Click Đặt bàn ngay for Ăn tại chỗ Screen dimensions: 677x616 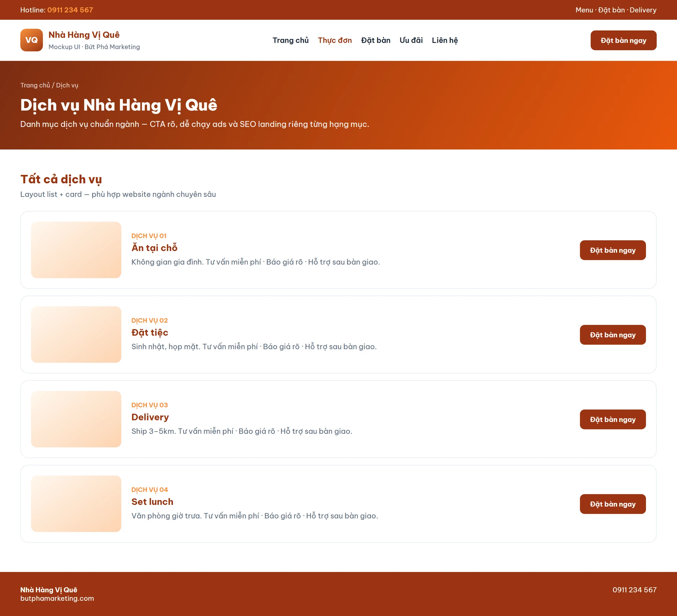coord(613,250)
